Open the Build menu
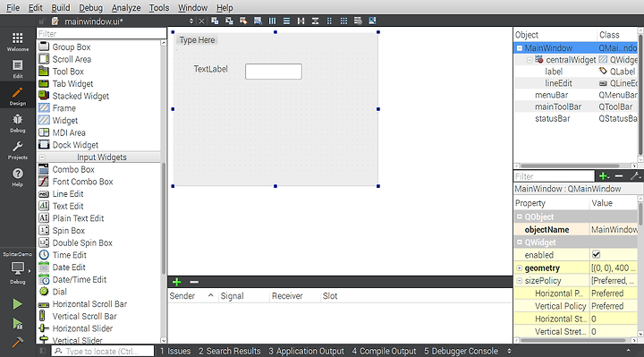 (x=61, y=7)
